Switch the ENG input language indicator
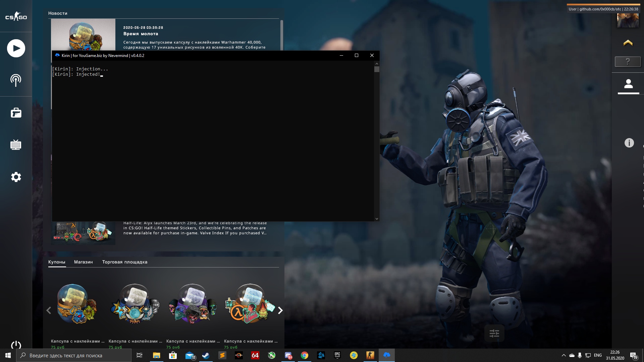Image resolution: width=644 pixels, height=362 pixels. pyautogui.click(x=598, y=355)
